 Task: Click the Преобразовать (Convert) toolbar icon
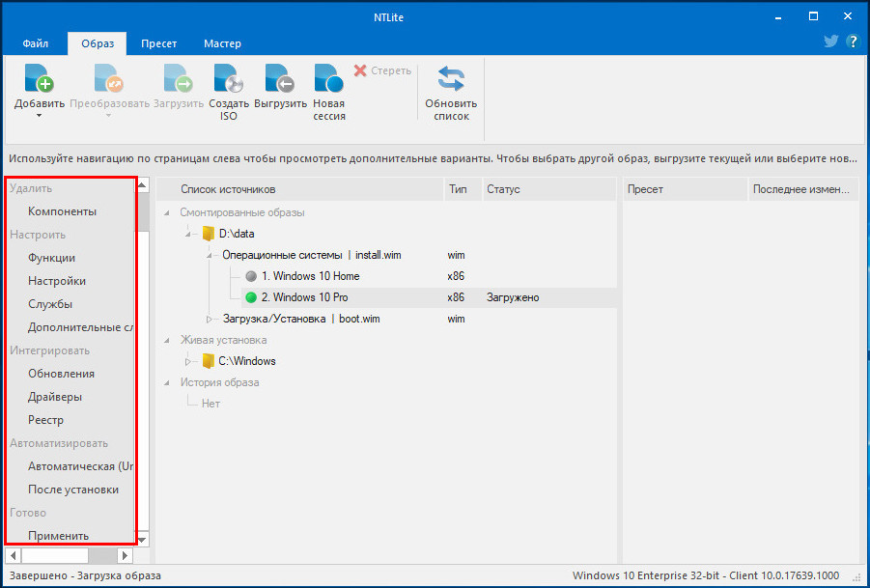coord(109,78)
